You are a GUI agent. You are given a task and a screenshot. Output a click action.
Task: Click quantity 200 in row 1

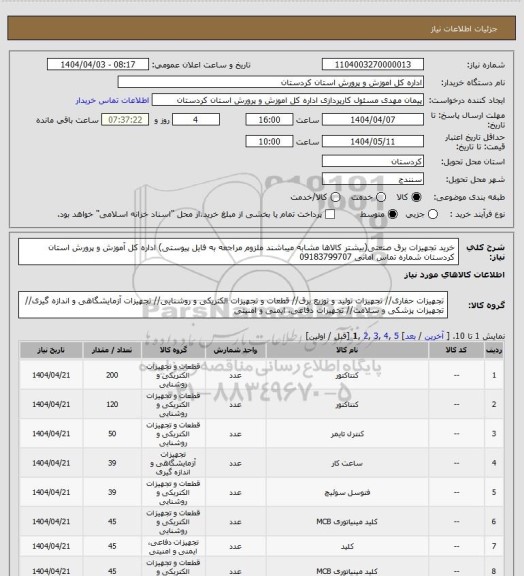(112, 375)
